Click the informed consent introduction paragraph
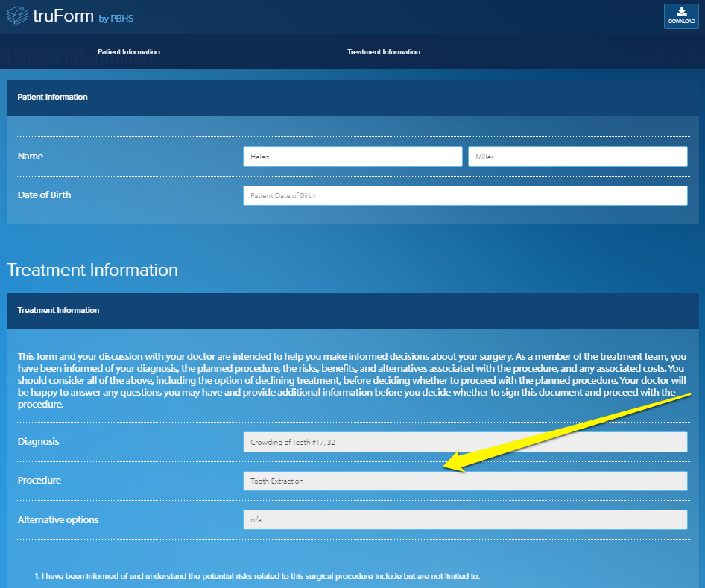Image resolution: width=705 pixels, height=588 pixels. point(352,381)
